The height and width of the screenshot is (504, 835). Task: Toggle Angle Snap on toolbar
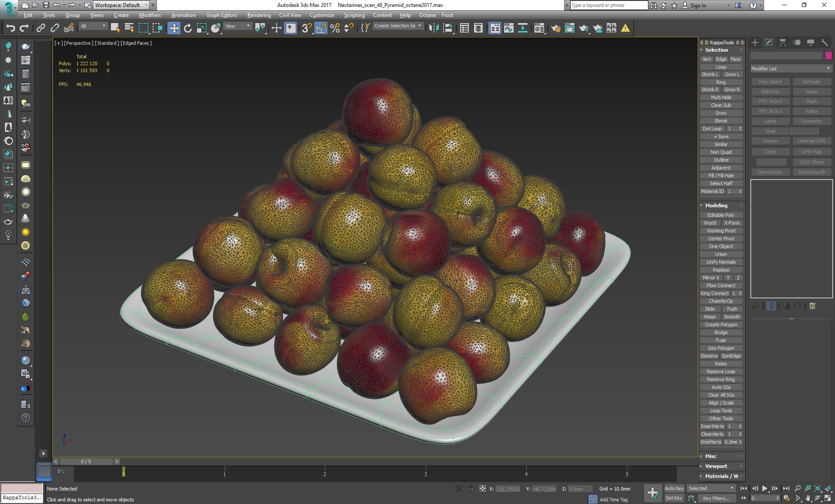tap(321, 28)
